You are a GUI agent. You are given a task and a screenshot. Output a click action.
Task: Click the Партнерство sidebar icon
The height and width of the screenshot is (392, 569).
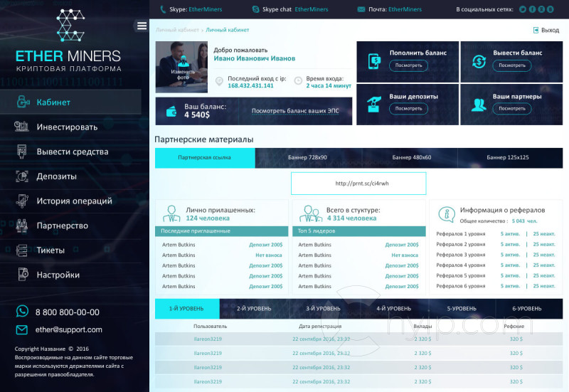[22, 226]
